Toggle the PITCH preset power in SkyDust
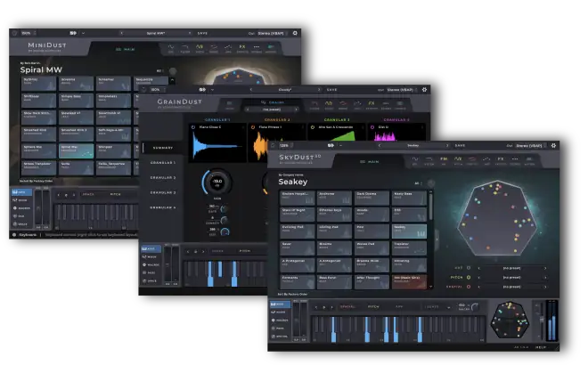This screenshot has height=365, width=588. (469, 277)
